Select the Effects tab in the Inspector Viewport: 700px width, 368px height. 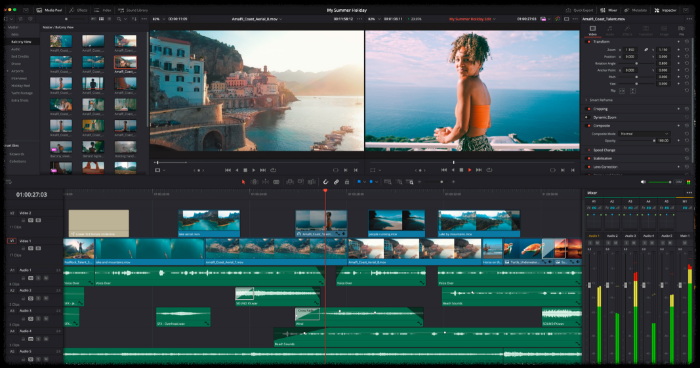point(627,30)
